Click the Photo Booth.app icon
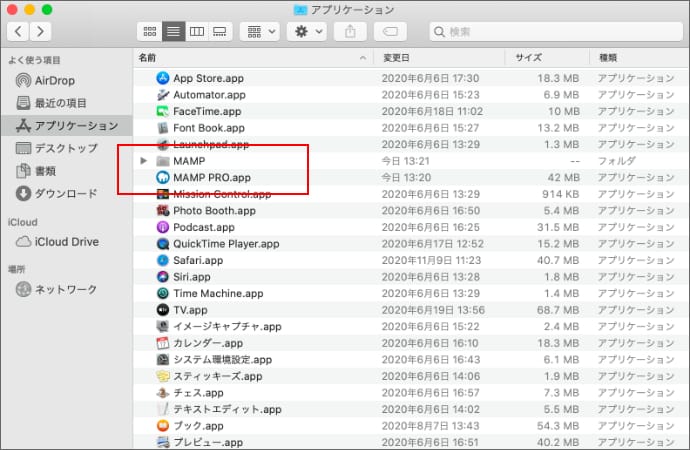The image size is (690, 450). [x=164, y=211]
